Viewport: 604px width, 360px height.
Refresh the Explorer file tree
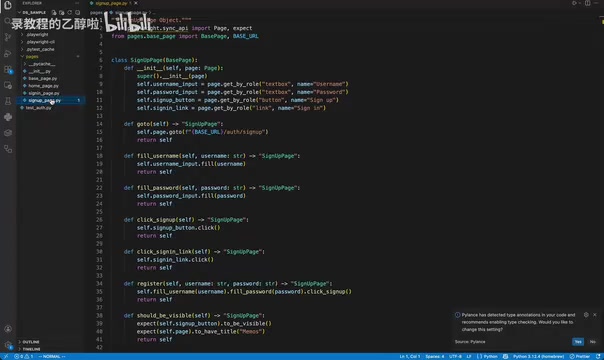pos(70,12)
